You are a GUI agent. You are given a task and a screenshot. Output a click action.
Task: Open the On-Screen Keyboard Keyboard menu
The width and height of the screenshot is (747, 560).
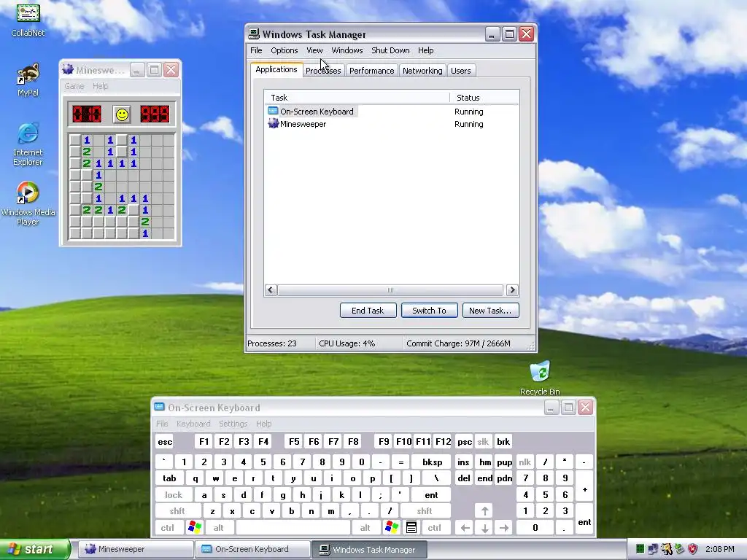tap(193, 424)
